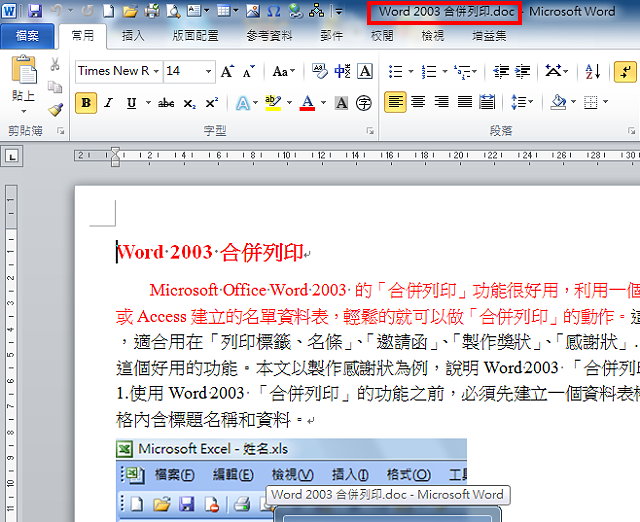Toggle underline formatting
This screenshot has height=522, width=640.
131,103
